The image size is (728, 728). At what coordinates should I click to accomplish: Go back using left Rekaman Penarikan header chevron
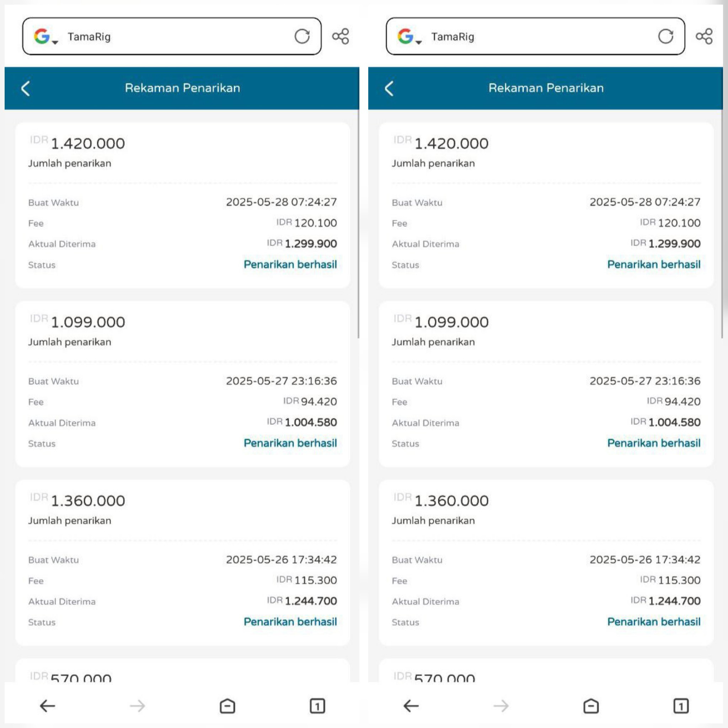click(25, 89)
